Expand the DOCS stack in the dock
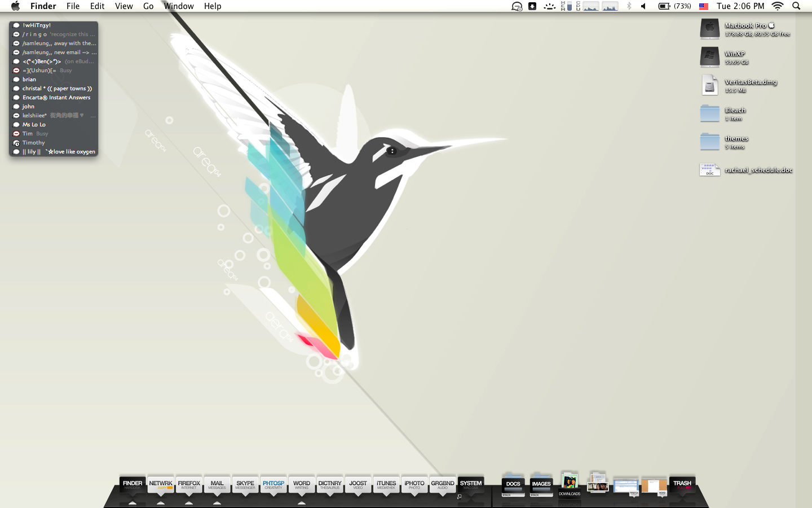 pyautogui.click(x=513, y=485)
